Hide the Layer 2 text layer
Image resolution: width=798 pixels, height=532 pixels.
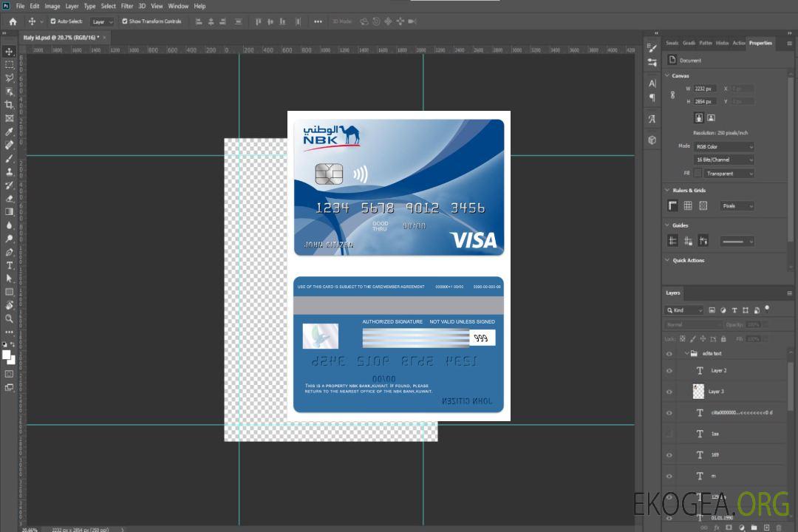669,371
